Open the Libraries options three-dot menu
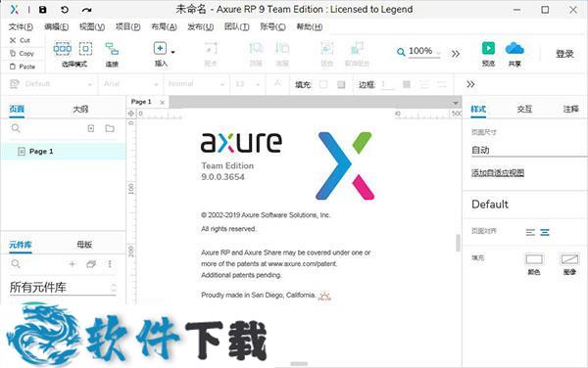588x368 pixels. pyautogui.click(x=110, y=264)
